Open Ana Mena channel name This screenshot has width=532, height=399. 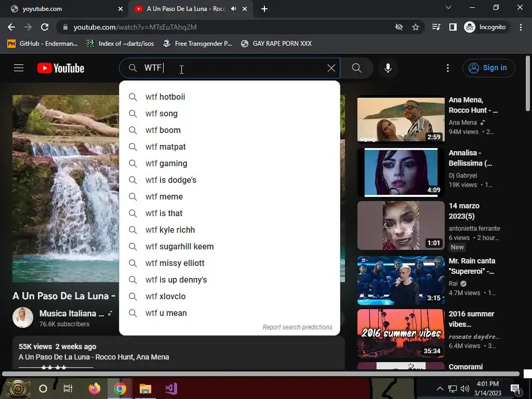[463, 123]
